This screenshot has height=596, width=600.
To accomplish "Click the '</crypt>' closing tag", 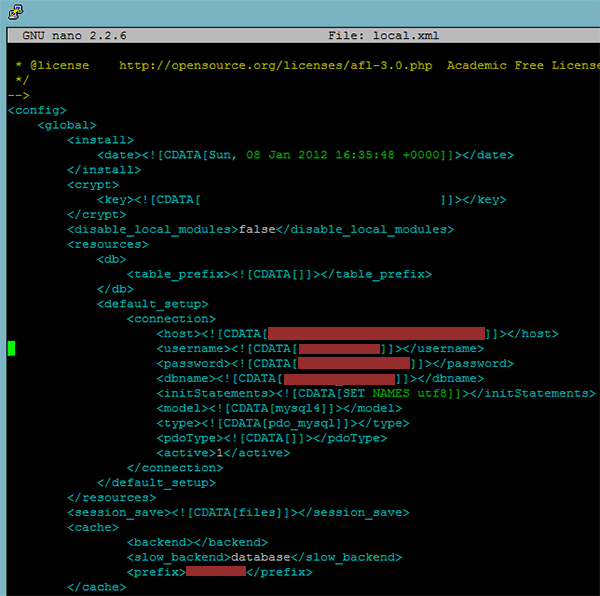I will click(x=97, y=215).
